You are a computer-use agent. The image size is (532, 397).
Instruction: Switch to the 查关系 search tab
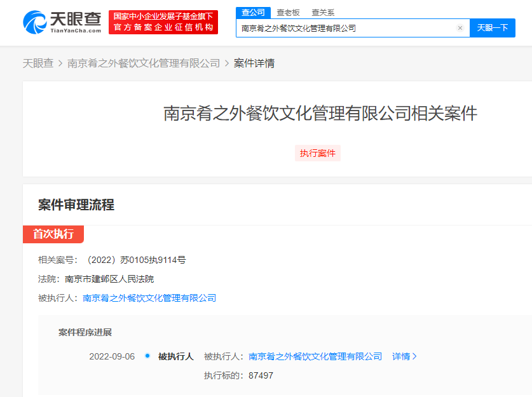323,12
